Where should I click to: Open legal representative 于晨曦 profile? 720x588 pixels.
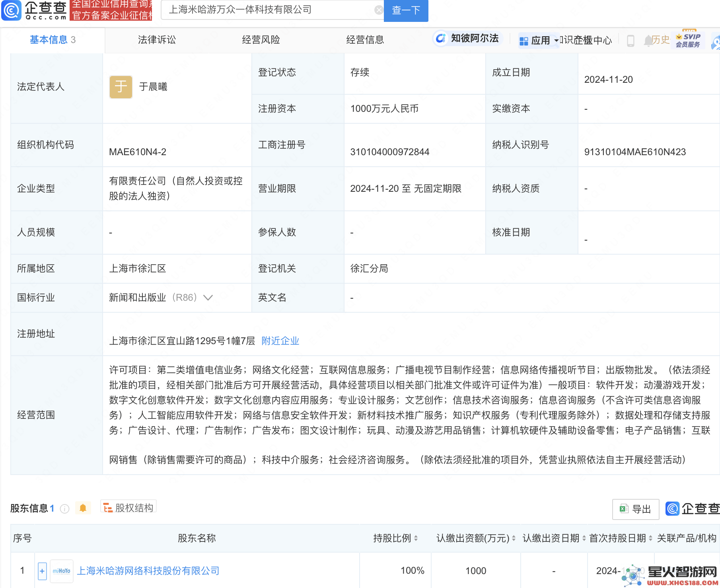(x=153, y=87)
